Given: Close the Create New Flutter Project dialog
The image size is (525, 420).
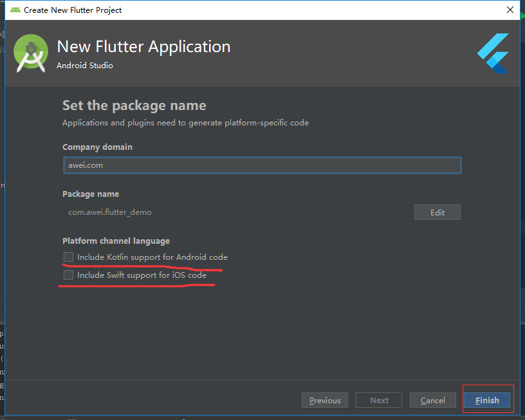Looking at the screenshot, I should coord(510,10).
